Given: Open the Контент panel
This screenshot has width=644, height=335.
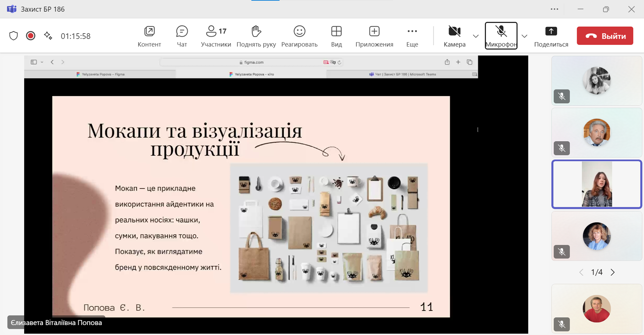Looking at the screenshot, I should (149, 36).
